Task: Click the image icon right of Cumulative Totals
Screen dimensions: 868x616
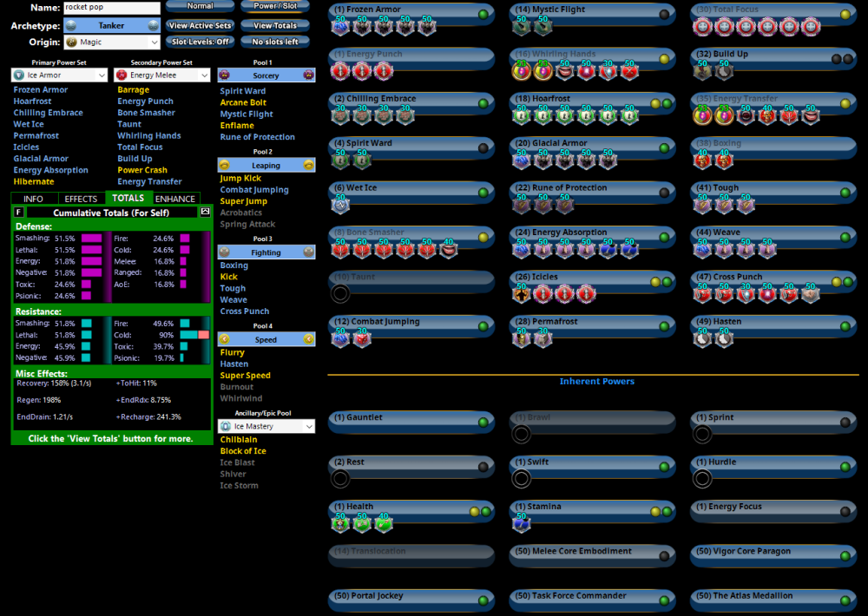Action: [x=205, y=212]
